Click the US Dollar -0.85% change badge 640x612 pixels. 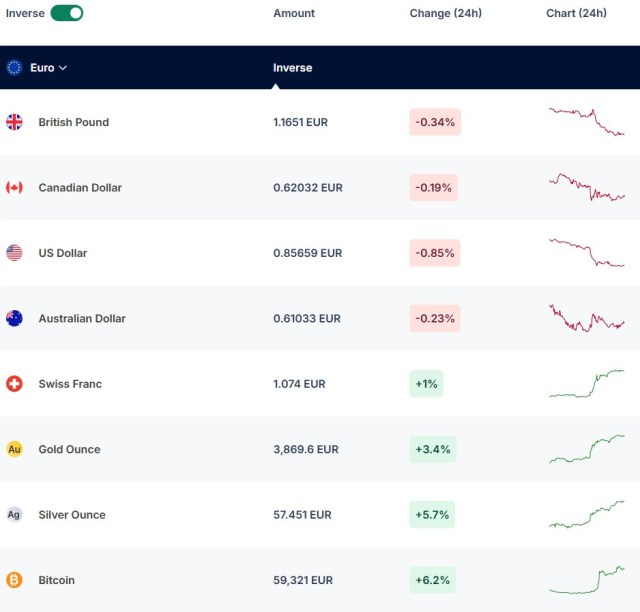click(x=435, y=253)
